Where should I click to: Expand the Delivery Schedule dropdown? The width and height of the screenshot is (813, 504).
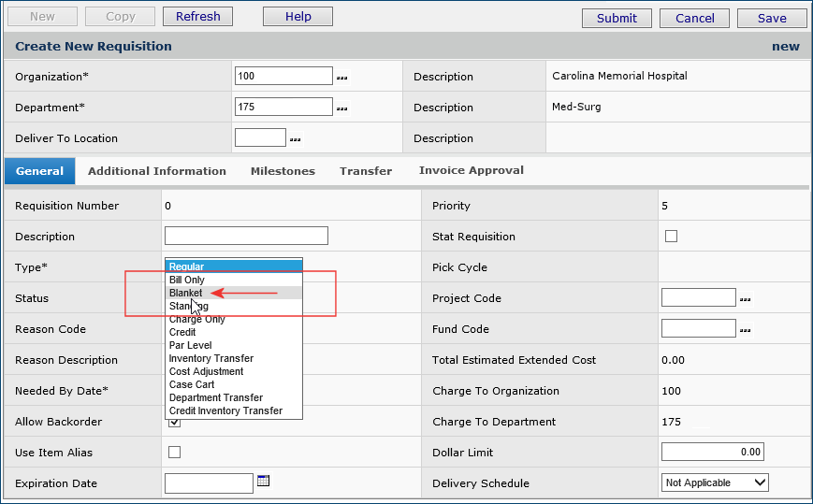(x=715, y=482)
